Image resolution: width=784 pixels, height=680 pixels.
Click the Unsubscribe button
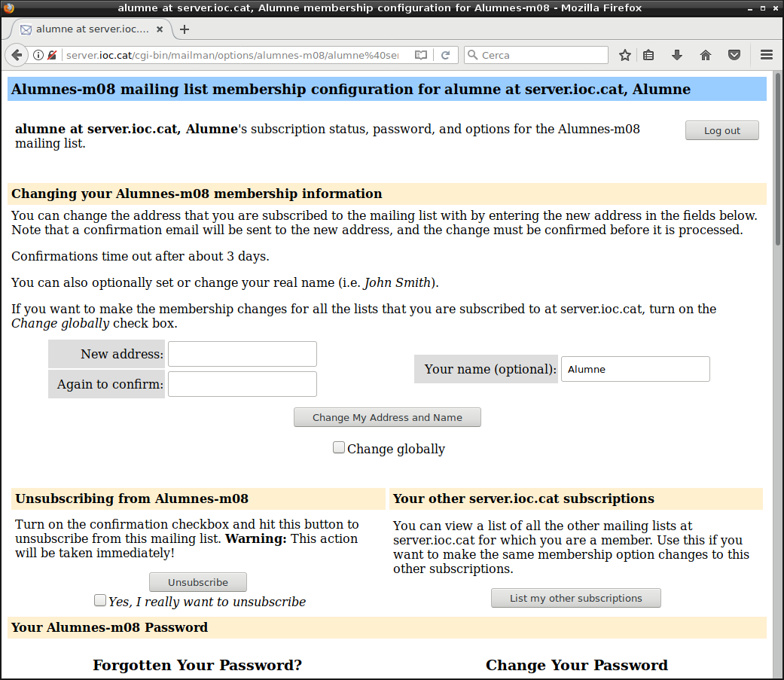point(198,582)
